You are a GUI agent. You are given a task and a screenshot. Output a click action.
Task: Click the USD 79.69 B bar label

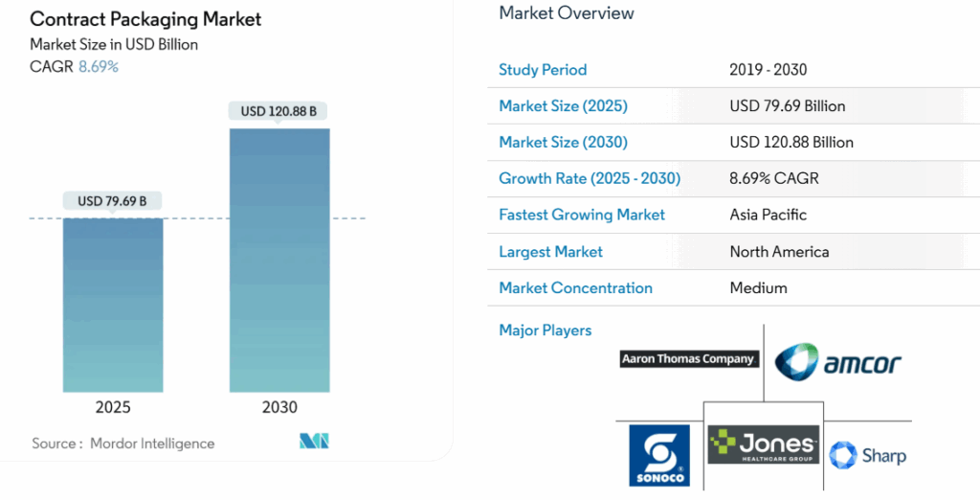click(113, 201)
